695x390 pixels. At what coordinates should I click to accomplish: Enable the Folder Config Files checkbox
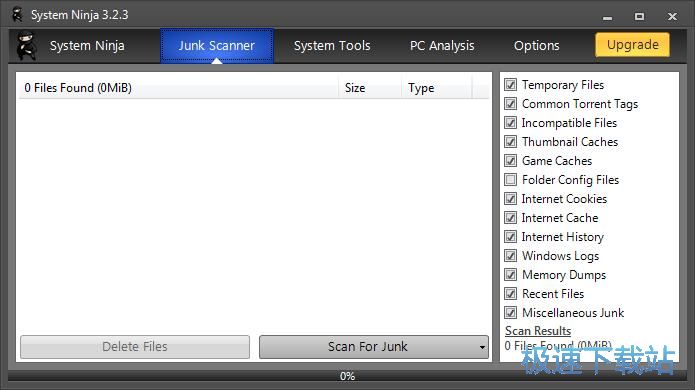pyautogui.click(x=510, y=179)
